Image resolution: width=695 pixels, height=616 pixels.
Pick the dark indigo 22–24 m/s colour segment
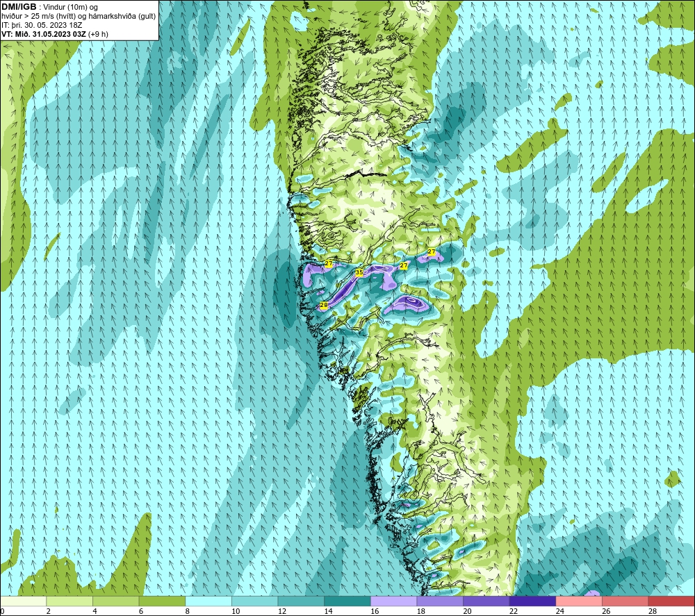(x=533, y=601)
